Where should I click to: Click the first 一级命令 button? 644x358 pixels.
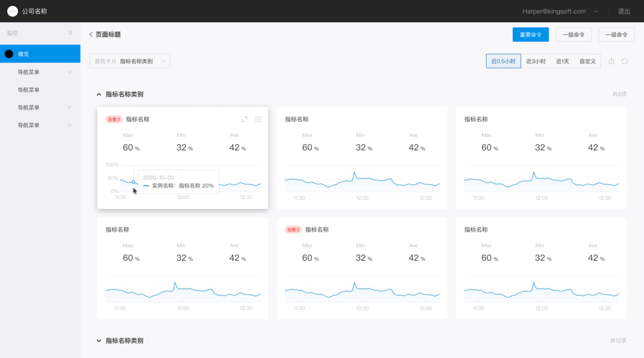[574, 35]
